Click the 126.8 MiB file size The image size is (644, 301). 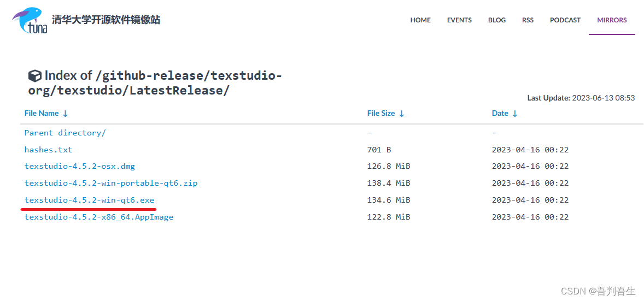389,166
